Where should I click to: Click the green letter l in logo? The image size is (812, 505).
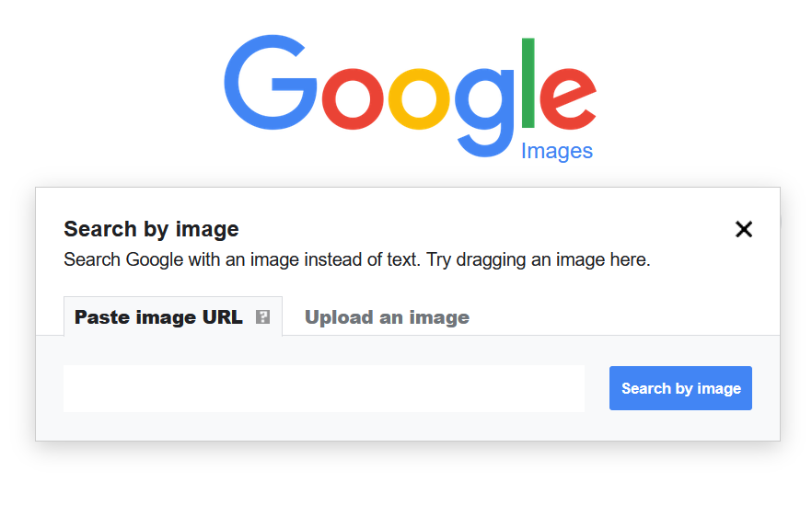(528, 83)
